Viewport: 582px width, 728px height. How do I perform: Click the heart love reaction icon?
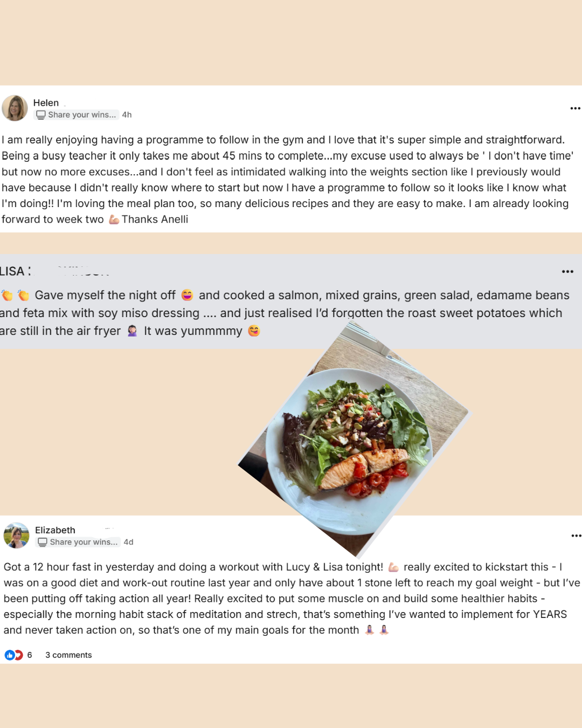coord(19,655)
